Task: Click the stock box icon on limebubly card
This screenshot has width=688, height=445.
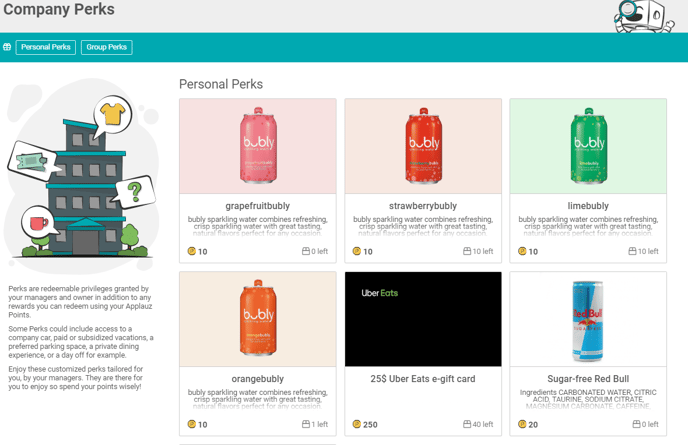Action: click(x=632, y=252)
